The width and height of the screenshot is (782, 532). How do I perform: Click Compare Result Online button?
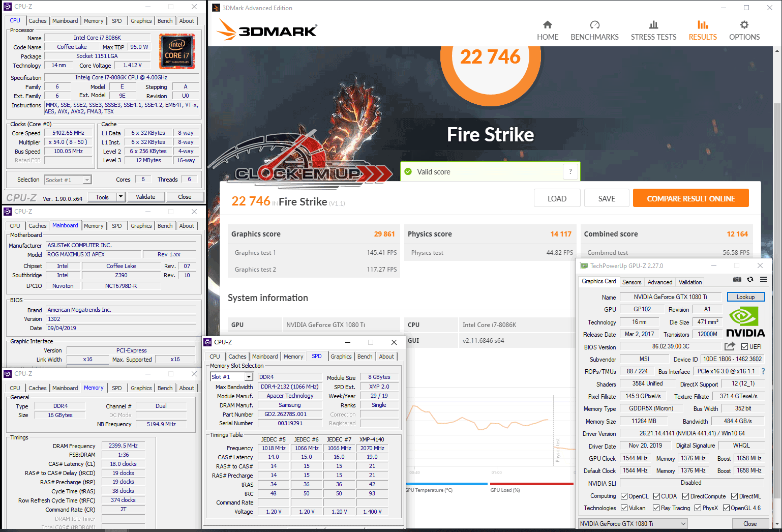pyautogui.click(x=690, y=198)
